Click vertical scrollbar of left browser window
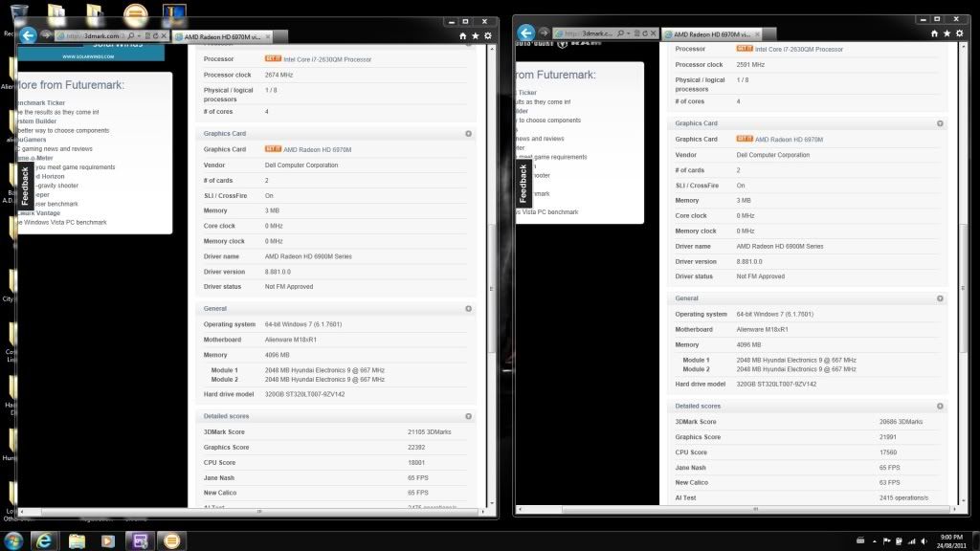The image size is (980, 551). coord(493,275)
